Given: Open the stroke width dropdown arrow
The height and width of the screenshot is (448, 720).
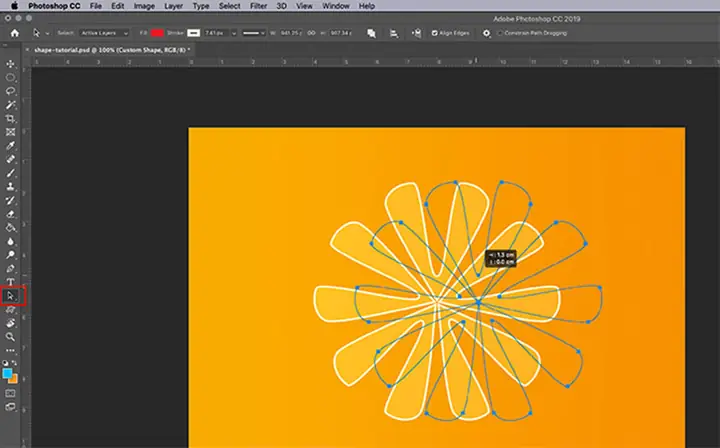Looking at the screenshot, I should pyautogui.click(x=234, y=33).
